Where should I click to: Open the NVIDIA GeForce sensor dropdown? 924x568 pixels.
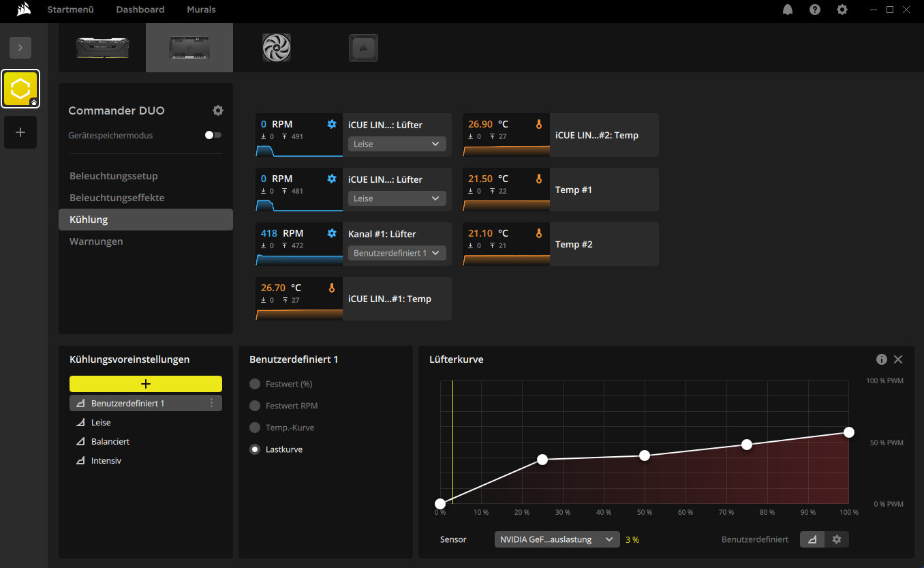tap(557, 539)
